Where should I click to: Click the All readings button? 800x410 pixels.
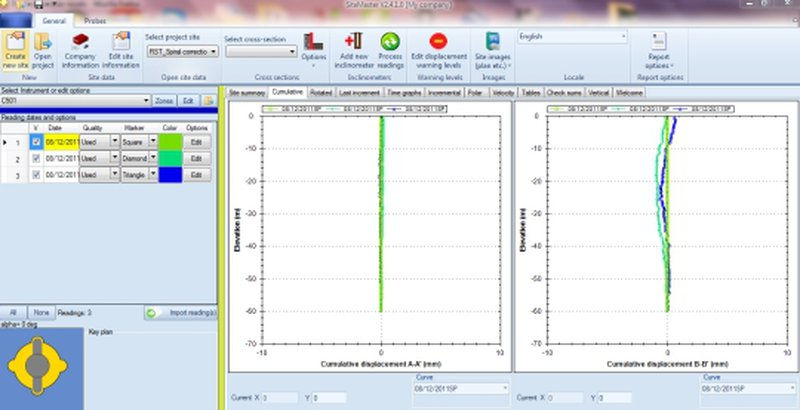[x=13, y=313]
